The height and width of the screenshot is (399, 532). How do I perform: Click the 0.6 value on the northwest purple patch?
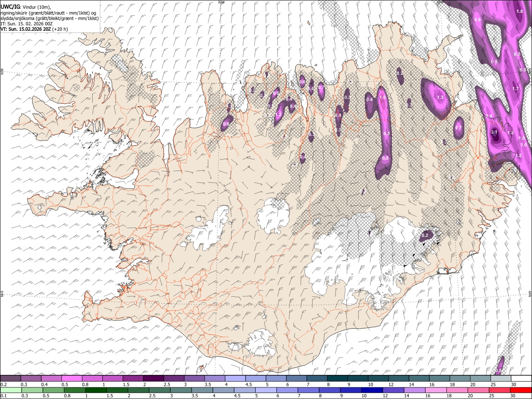(226, 124)
